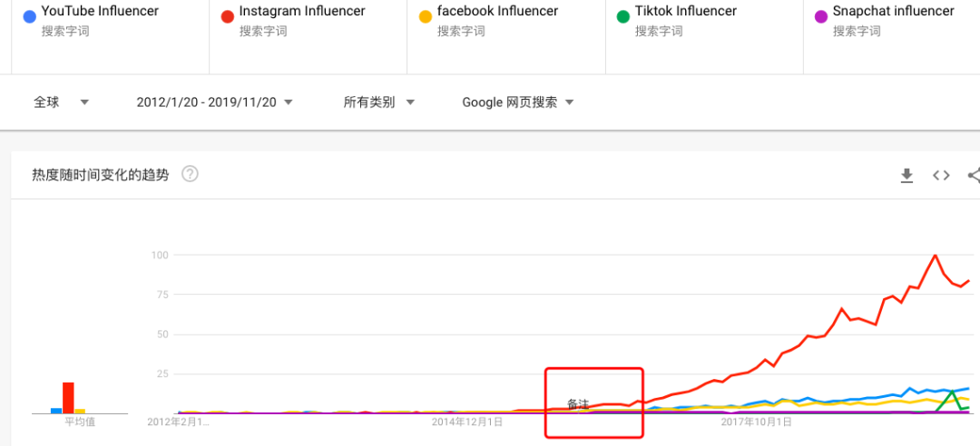Open the embed code icon

click(941, 176)
